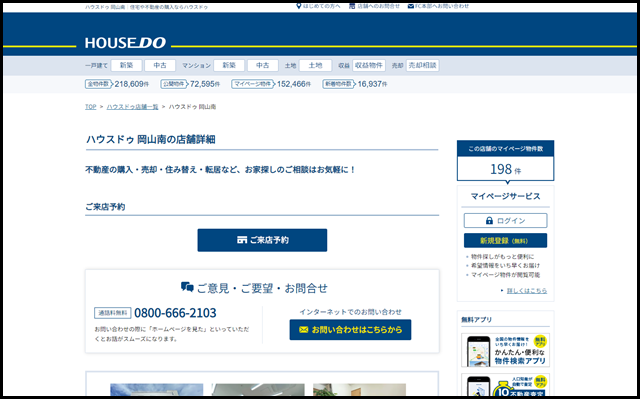
Task: Select 収益物件 in the navigation
Action: tap(369, 65)
